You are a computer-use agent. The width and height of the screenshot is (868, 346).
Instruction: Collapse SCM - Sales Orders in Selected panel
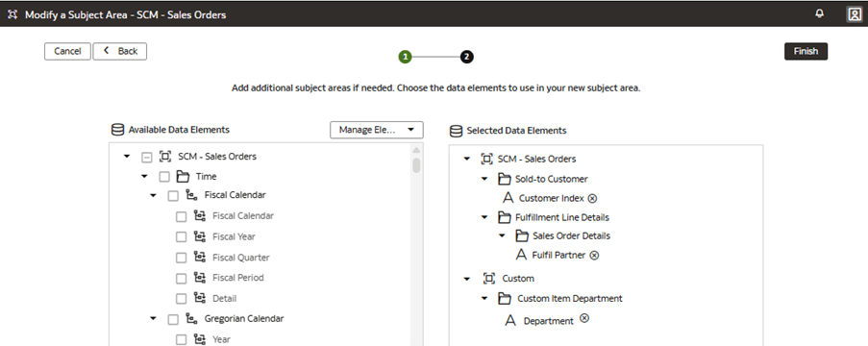click(x=466, y=159)
